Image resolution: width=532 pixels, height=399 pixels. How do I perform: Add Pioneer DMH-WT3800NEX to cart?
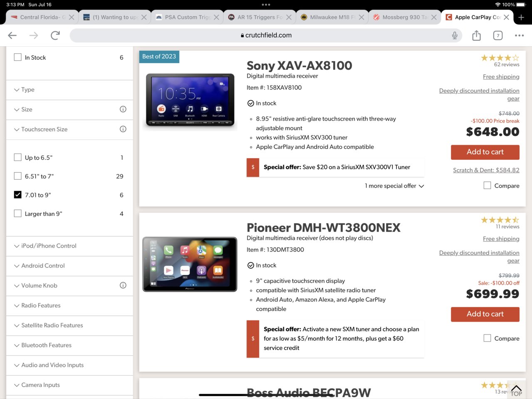tap(485, 314)
